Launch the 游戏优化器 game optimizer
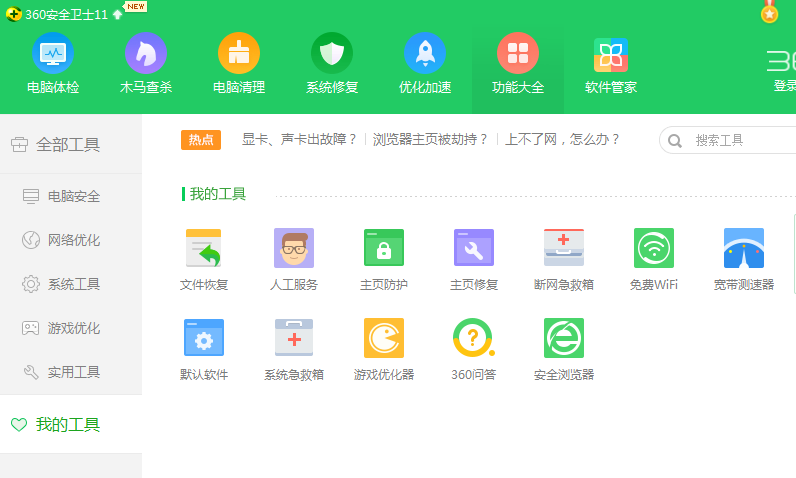Viewport: 796px width, 478px height. (x=384, y=350)
